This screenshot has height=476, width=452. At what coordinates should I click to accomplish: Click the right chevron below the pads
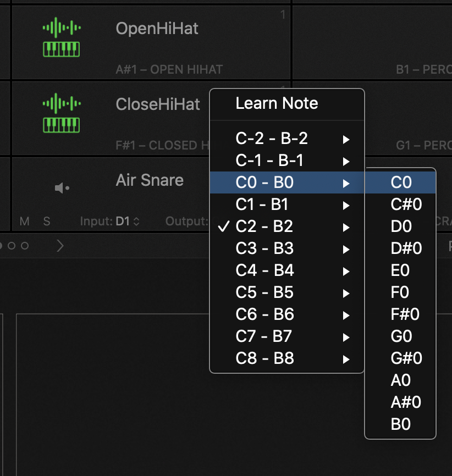coord(60,246)
